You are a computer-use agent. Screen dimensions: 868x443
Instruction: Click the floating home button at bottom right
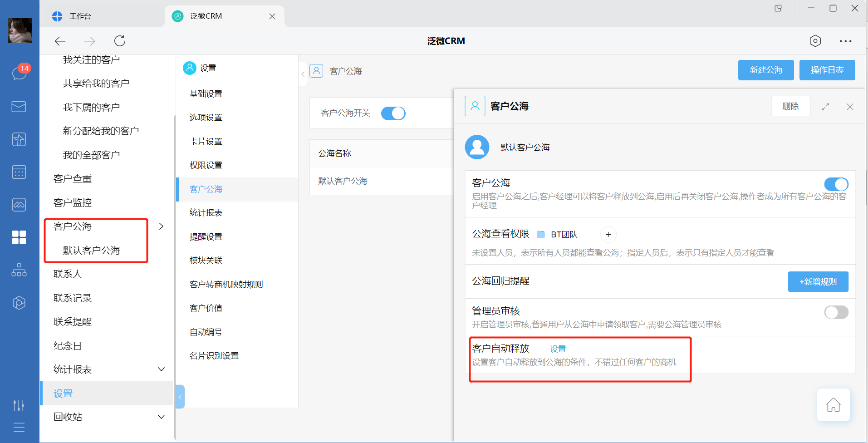[x=834, y=405]
